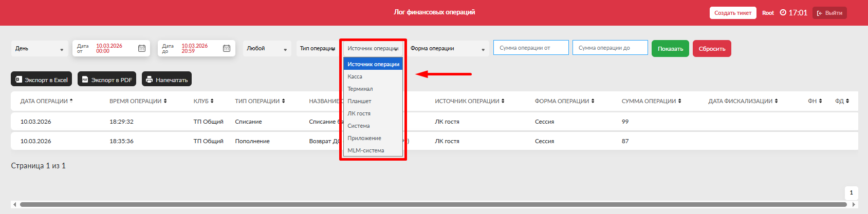Export the log to PDF
Viewport: 868px width, 214px height.
pos(107,80)
